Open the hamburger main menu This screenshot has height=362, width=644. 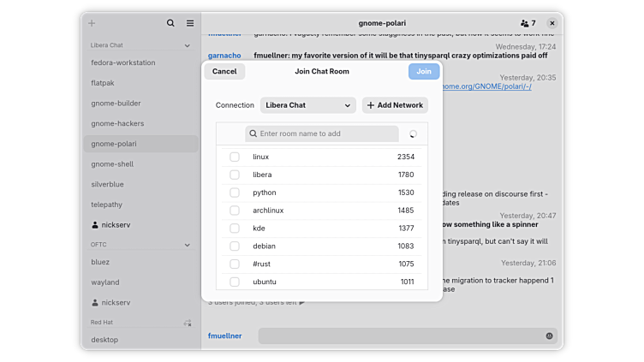(190, 23)
